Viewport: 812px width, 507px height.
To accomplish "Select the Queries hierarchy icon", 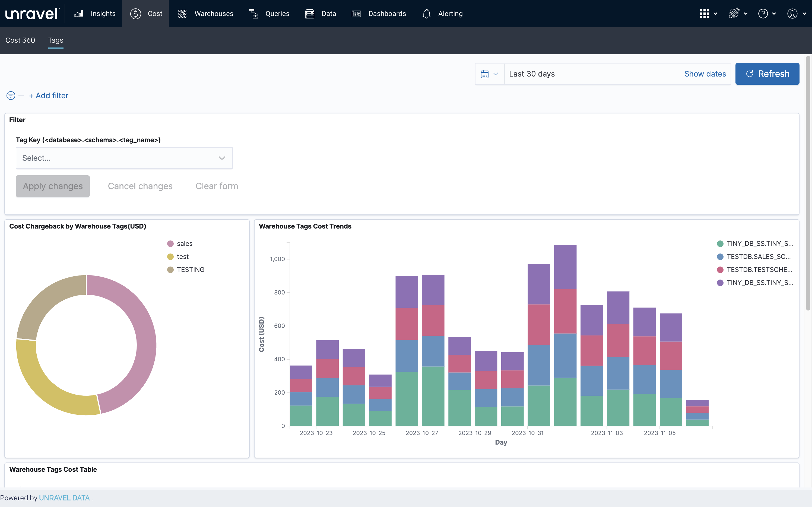I will [x=253, y=14].
